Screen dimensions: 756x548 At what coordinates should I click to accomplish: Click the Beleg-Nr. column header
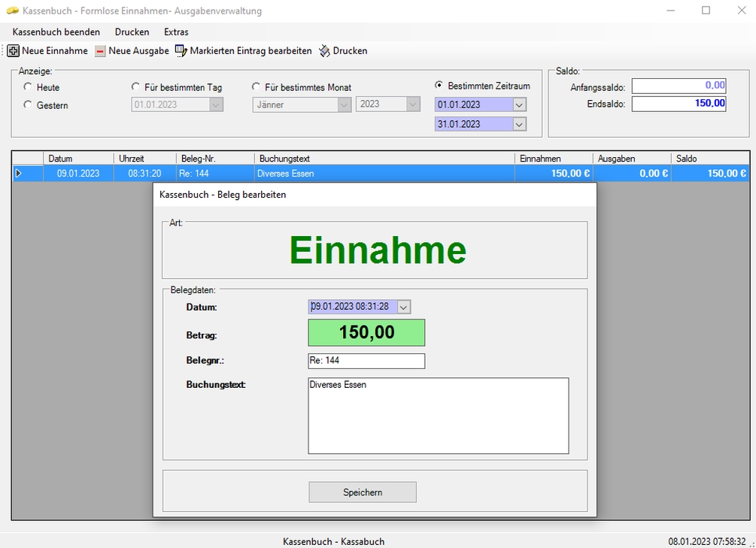(x=216, y=159)
